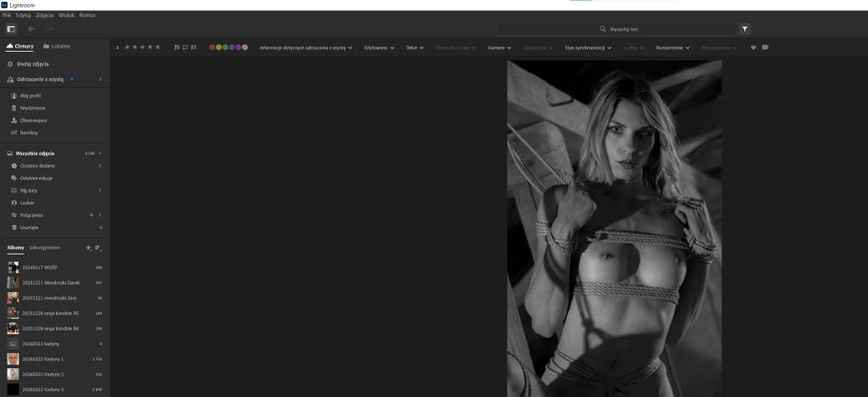The image size is (868, 397).
Task: Open the album sort order icon
Action: point(98,248)
